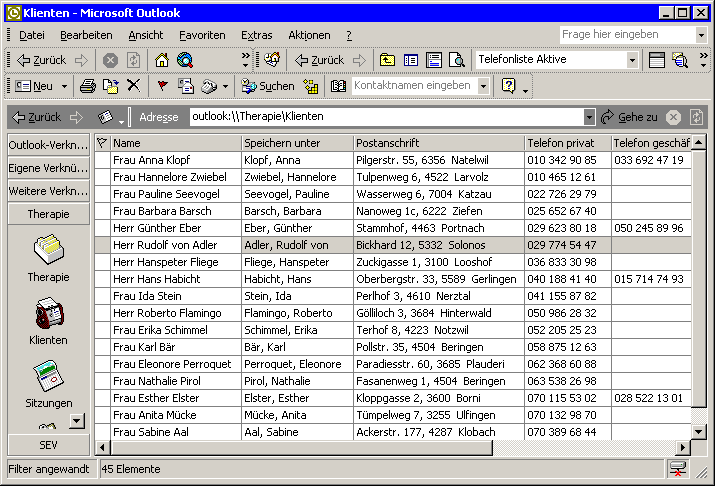715x486 pixels.
Task: Open the Extras menu
Action: (256, 35)
